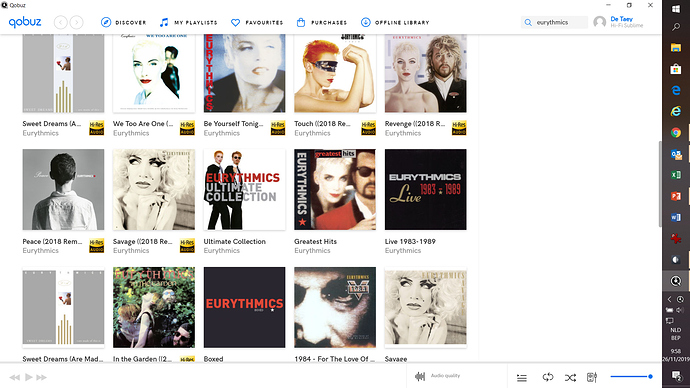Screen dimensions: 690x388
Task: Open the Live 1983-1989 album cover
Action: (426, 189)
